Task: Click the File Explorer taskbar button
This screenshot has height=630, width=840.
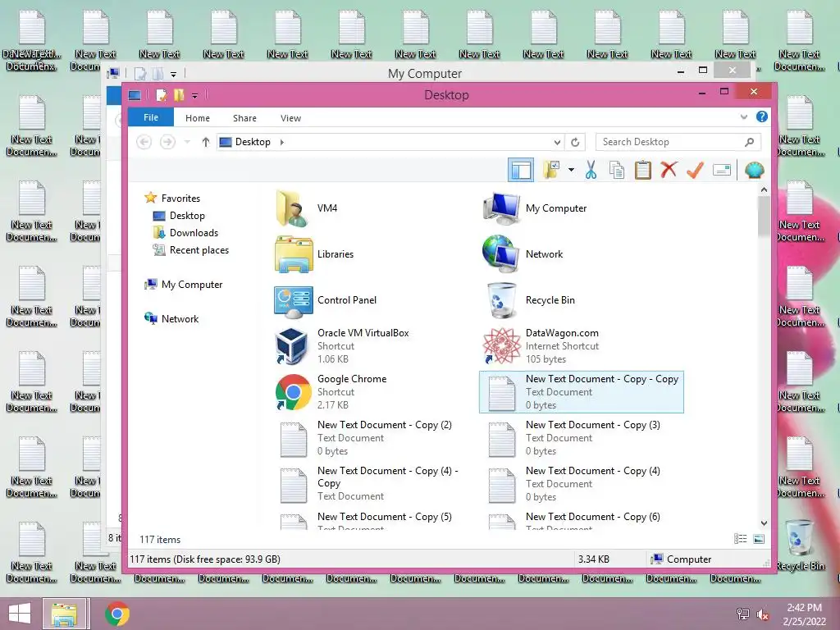Action: click(64, 614)
